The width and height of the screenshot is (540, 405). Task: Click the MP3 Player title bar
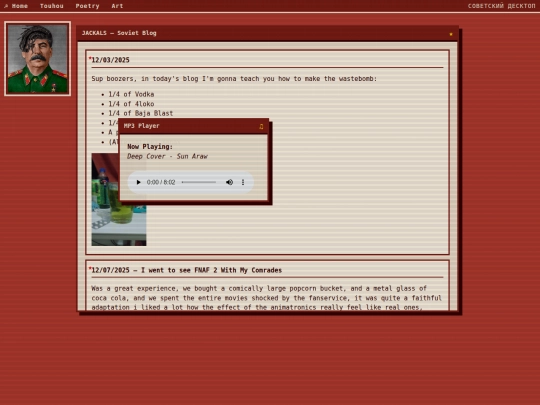(x=193, y=126)
